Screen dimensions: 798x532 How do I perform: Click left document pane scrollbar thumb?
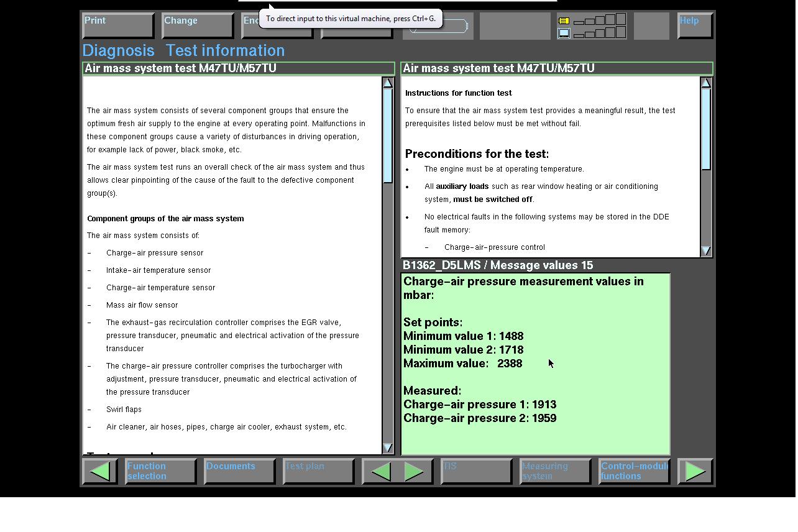click(x=388, y=136)
